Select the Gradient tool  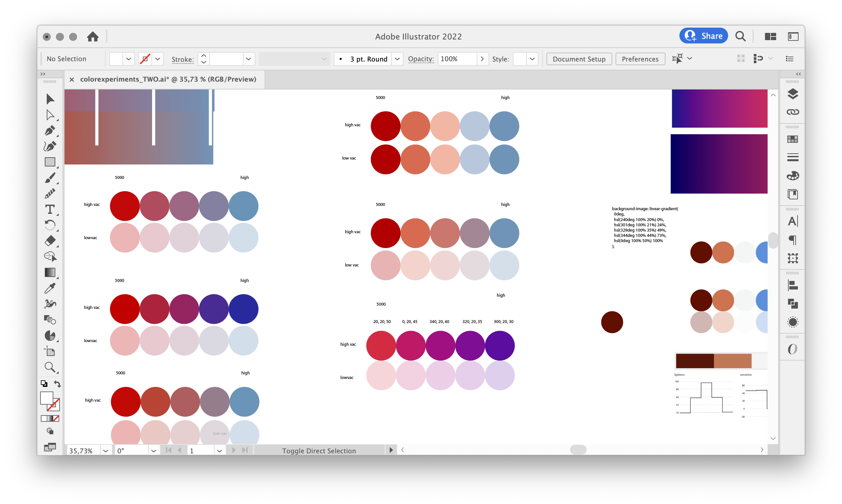pyautogui.click(x=50, y=272)
